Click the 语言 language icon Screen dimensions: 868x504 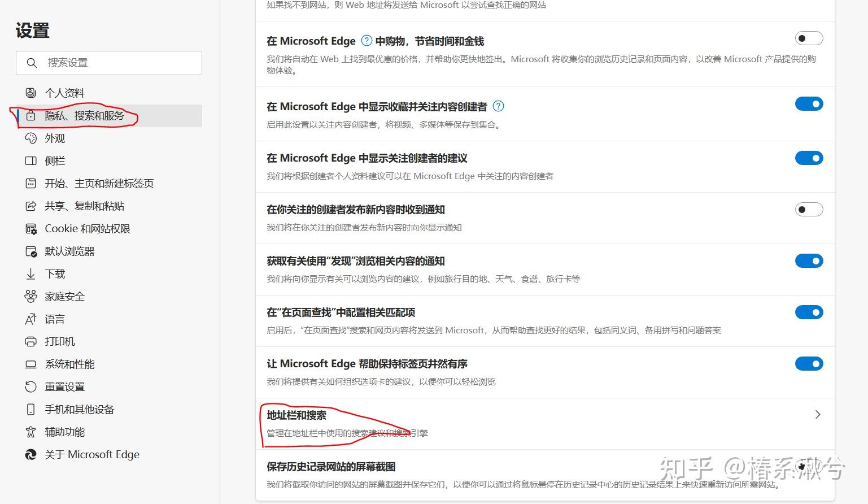click(x=30, y=319)
